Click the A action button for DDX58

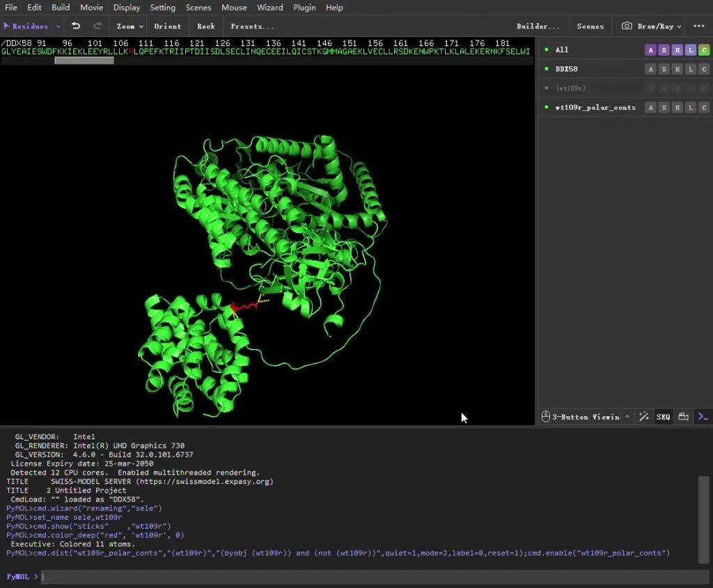650,69
